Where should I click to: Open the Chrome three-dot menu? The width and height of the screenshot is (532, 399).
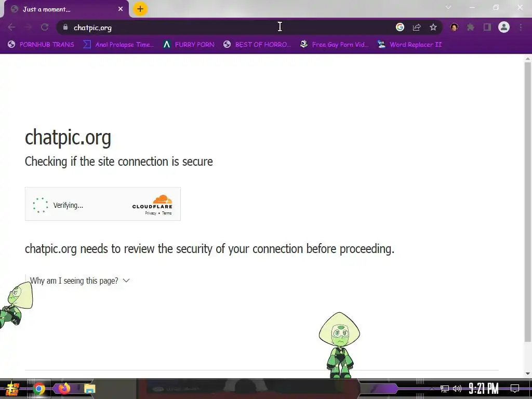pyautogui.click(x=521, y=27)
